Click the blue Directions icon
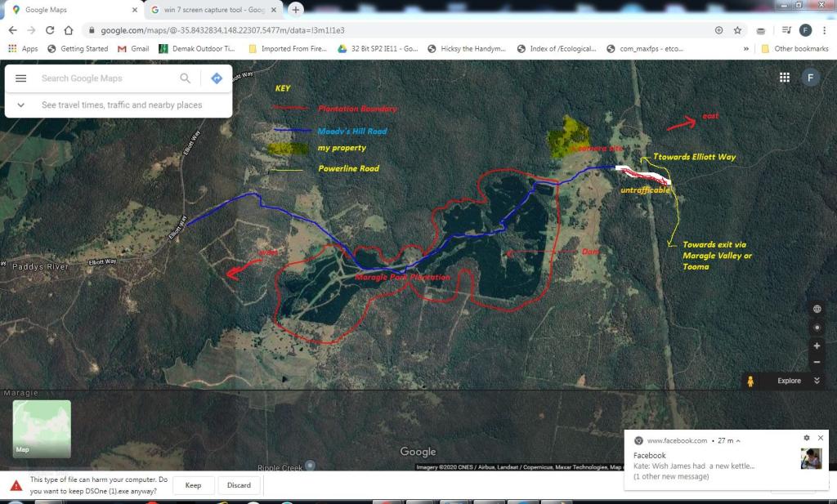The height and width of the screenshot is (504, 837). point(215,78)
